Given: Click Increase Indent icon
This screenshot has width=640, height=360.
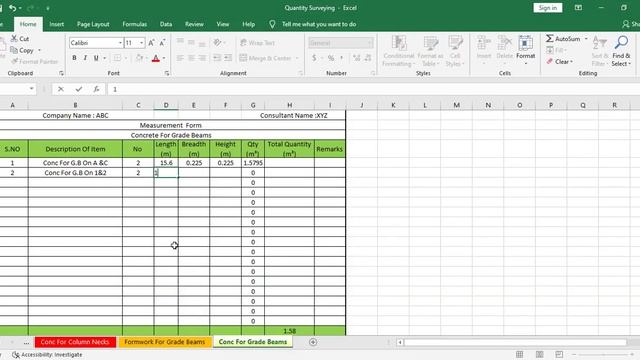Looking at the screenshot, I should (x=228, y=58).
